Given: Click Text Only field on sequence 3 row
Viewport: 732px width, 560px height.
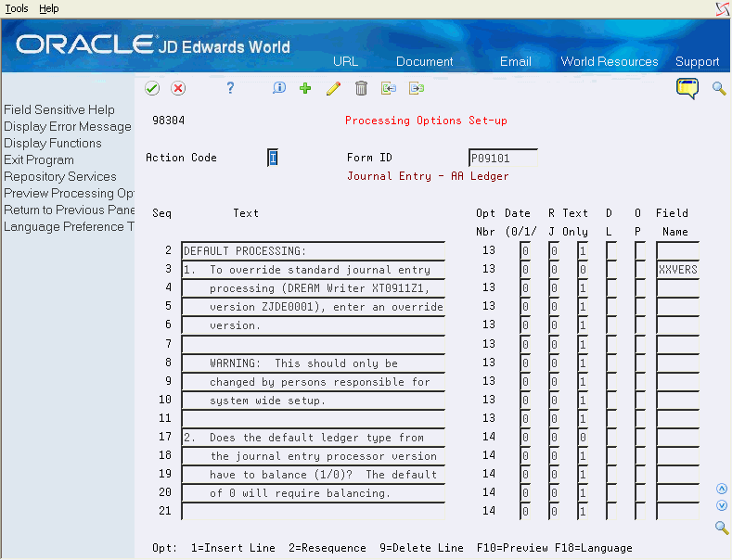Looking at the screenshot, I should [582, 269].
